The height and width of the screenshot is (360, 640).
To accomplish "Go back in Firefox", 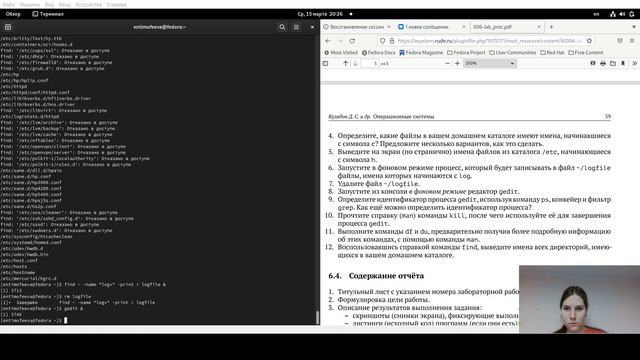I will pyautogui.click(x=328, y=41).
